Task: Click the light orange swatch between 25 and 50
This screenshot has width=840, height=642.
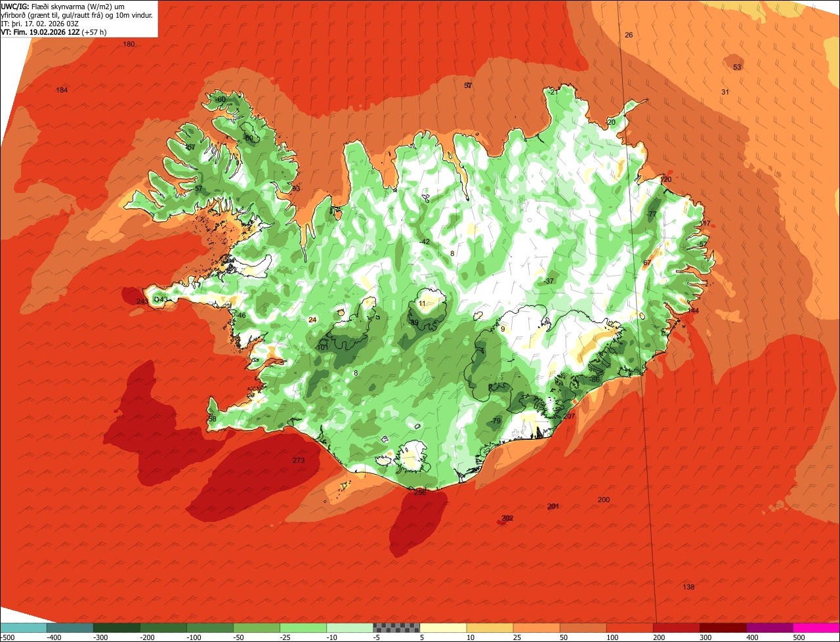Action: (x=535, y=628)
